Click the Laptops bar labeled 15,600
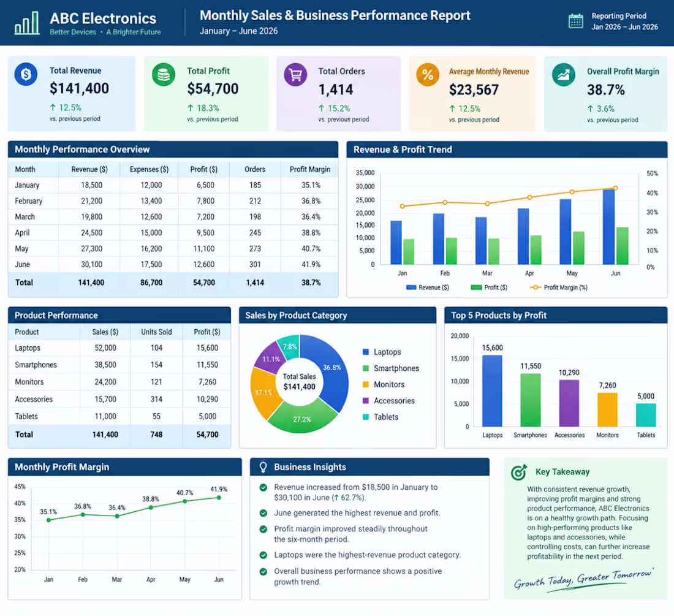Screen dimensions: 674x616 click(492, 391)
